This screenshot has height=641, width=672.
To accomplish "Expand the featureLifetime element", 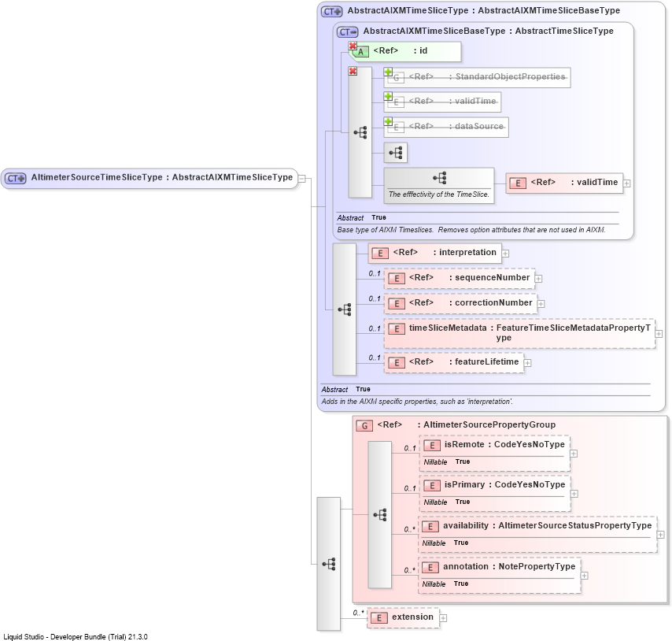I will pos(527,363).
